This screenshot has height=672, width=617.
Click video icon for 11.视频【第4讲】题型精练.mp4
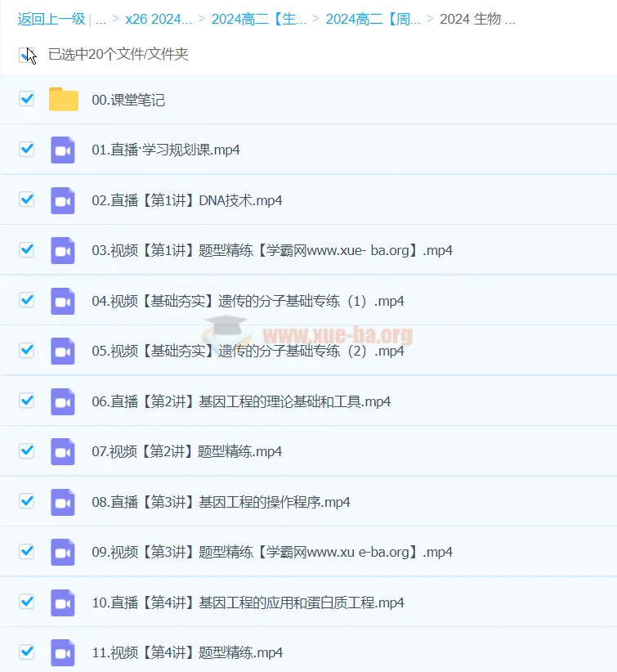(x=63, y=652)
